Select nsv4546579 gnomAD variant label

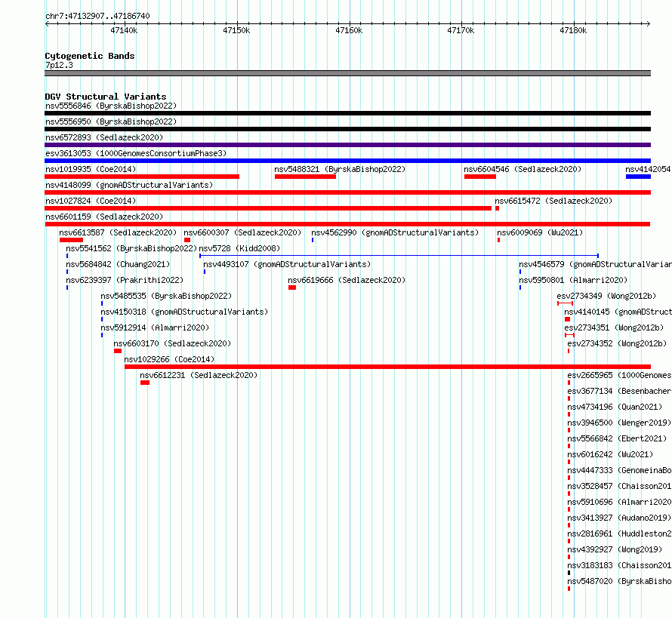point(595,264)
